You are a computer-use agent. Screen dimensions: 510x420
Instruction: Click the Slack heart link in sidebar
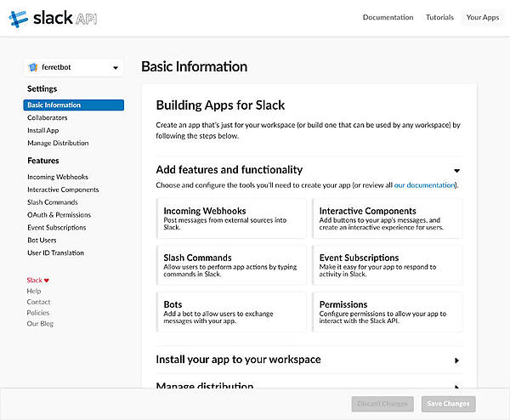(x=38, y=280)
